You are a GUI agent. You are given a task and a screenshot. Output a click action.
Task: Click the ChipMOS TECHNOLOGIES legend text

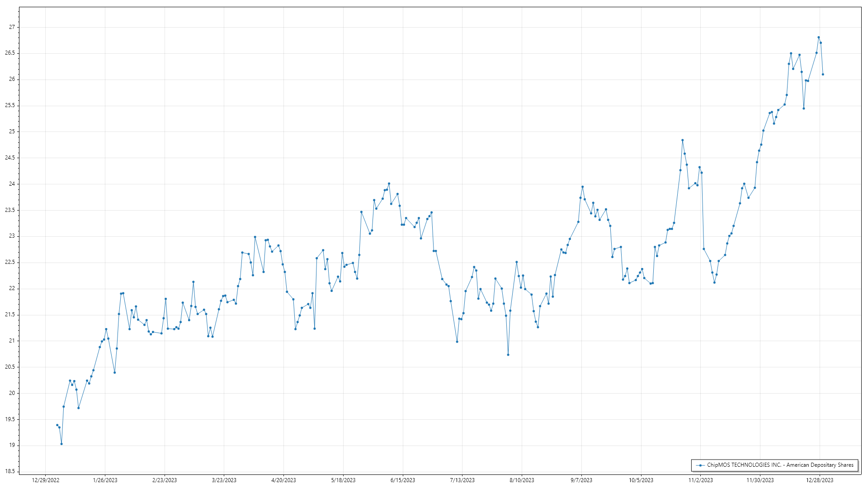coord(780,465)
